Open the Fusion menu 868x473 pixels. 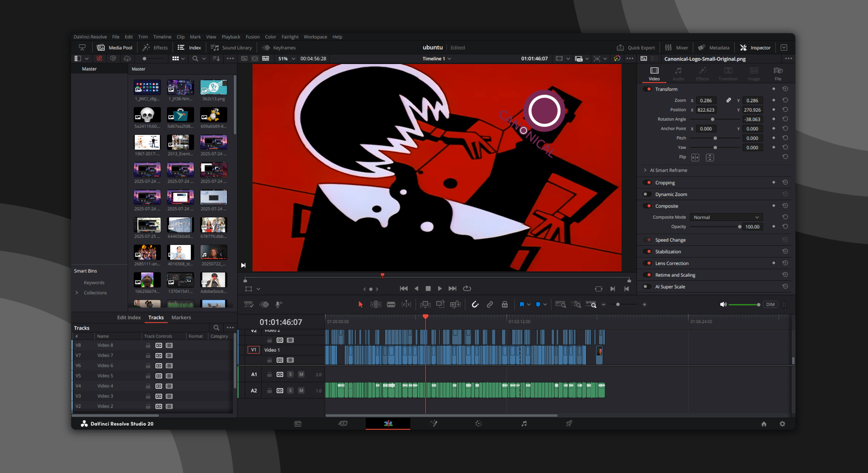click(x=252, y=37)
